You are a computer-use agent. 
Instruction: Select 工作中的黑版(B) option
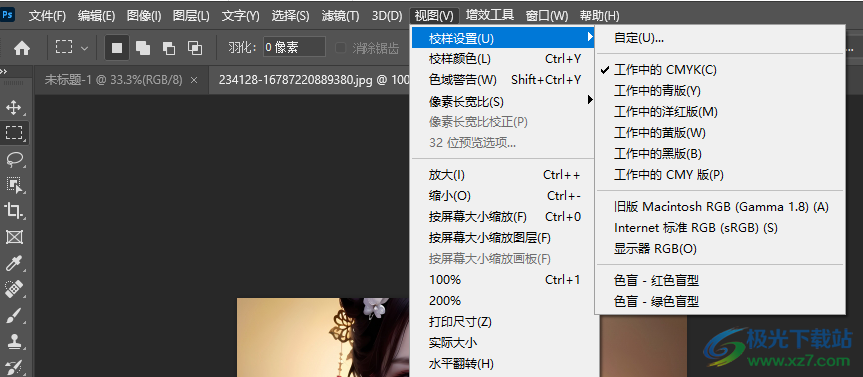pos(720,154)
